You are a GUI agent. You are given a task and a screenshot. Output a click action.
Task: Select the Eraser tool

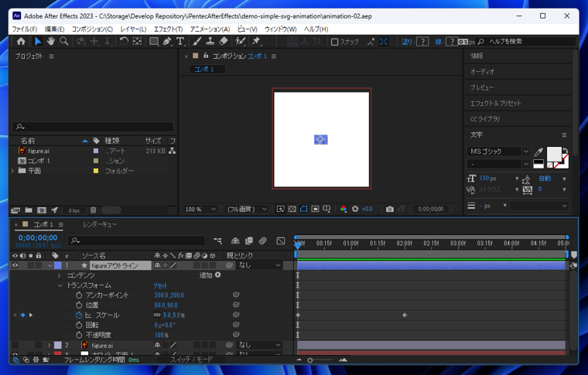[x=224, y=41]
